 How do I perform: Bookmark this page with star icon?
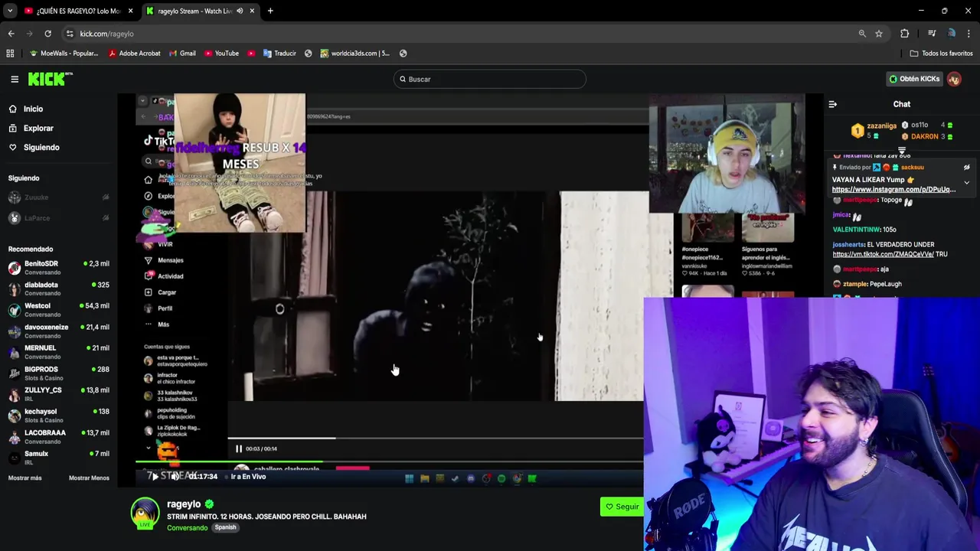point(879,34)
